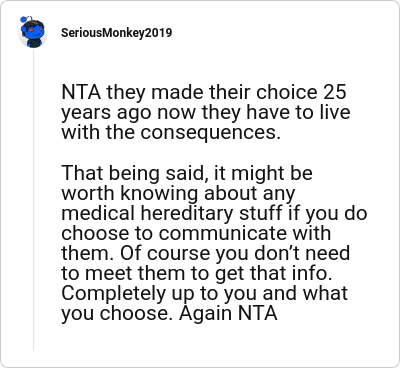This screenshot has width=400, height=368.
Task: Click the word 'communicate' in the comment
Action: coord(222,233)
